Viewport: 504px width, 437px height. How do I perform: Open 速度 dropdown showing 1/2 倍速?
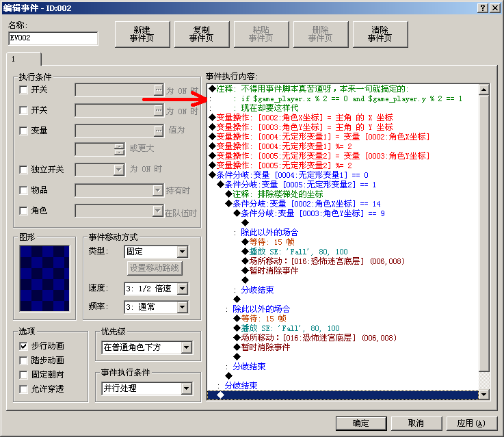183,289
